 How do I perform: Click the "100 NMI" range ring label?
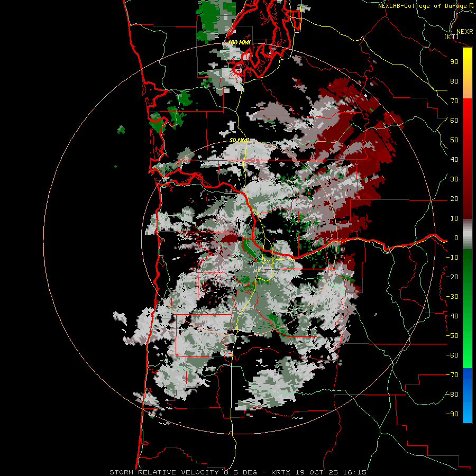click(x=239, y=42)
